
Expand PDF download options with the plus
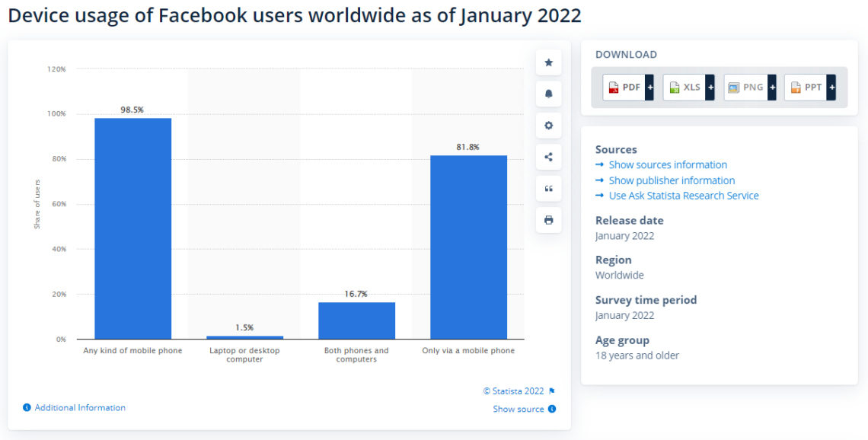[x=649, y=87]
